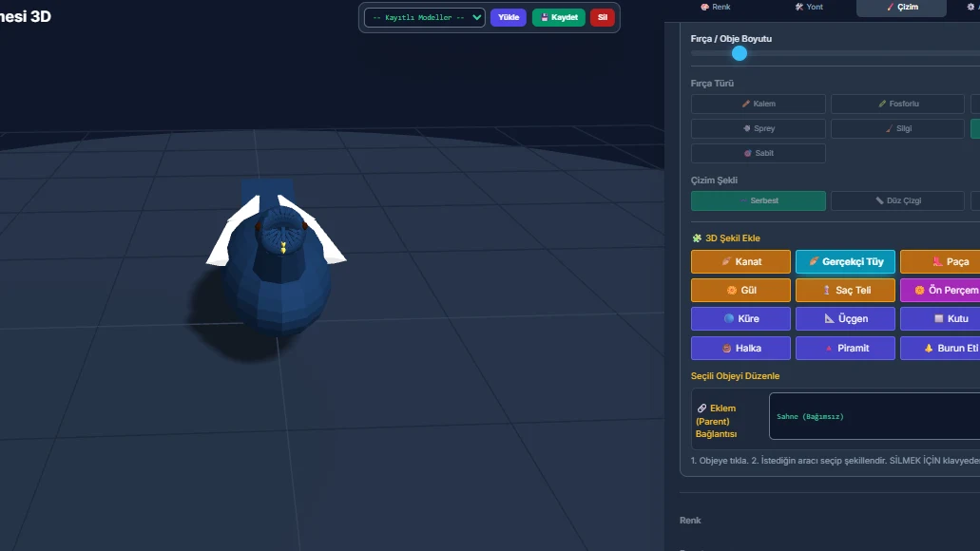980x551 pixels.
Task: Select the Kalem brush type
Action: tap(759, 104)
